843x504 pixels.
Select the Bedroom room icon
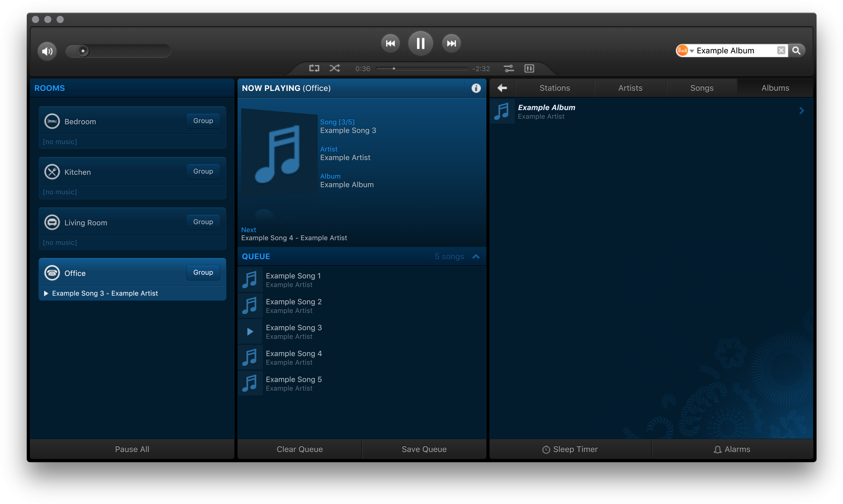tap(52, 121)
